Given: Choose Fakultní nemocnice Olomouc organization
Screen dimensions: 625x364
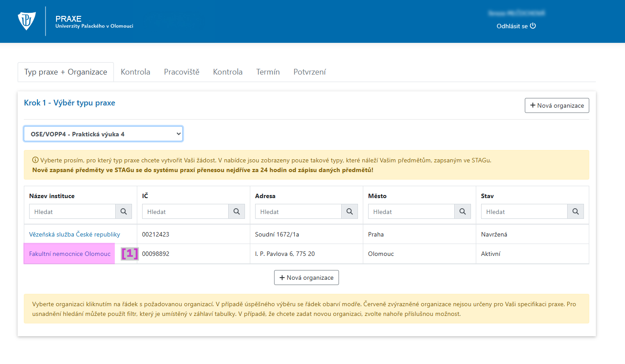Looking at the screenshot, I should point(70,254).
